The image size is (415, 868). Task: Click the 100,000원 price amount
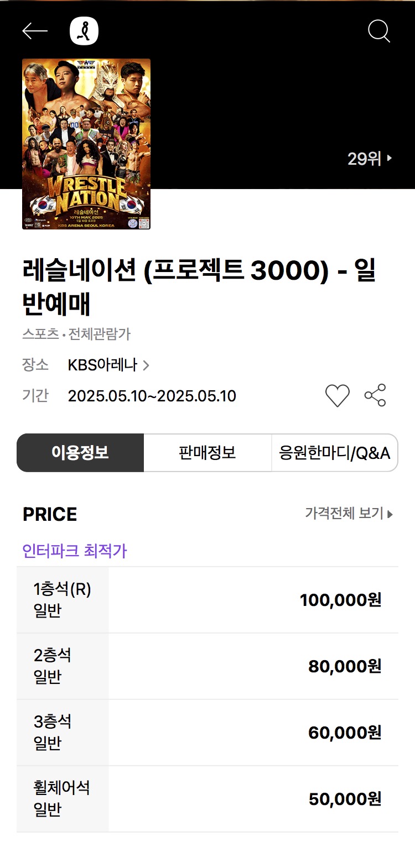pyautogui.click(x=340, y=600)
